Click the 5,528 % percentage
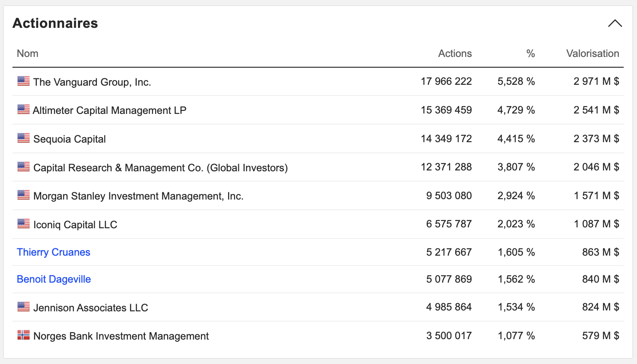637x364 pixels. tap(516, 81)
